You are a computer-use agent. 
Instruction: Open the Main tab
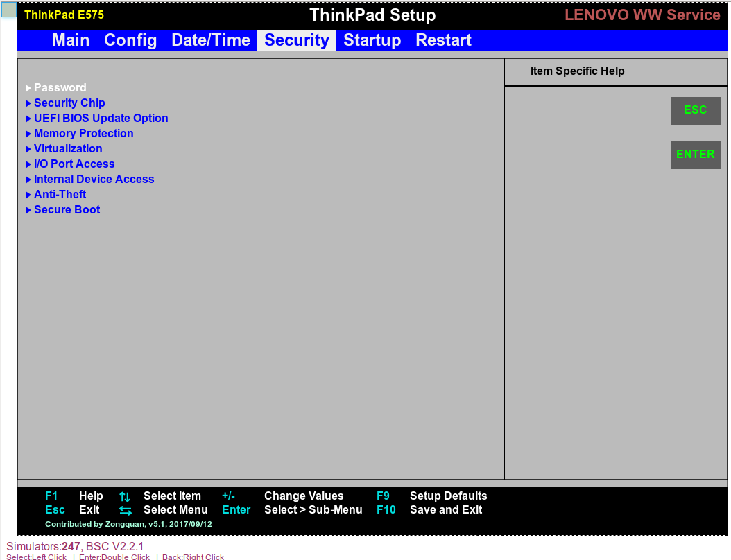[71, 40]
